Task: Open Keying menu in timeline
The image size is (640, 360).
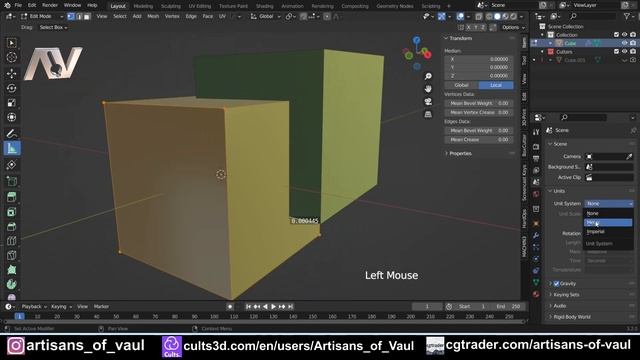Action: pos(61,307)
